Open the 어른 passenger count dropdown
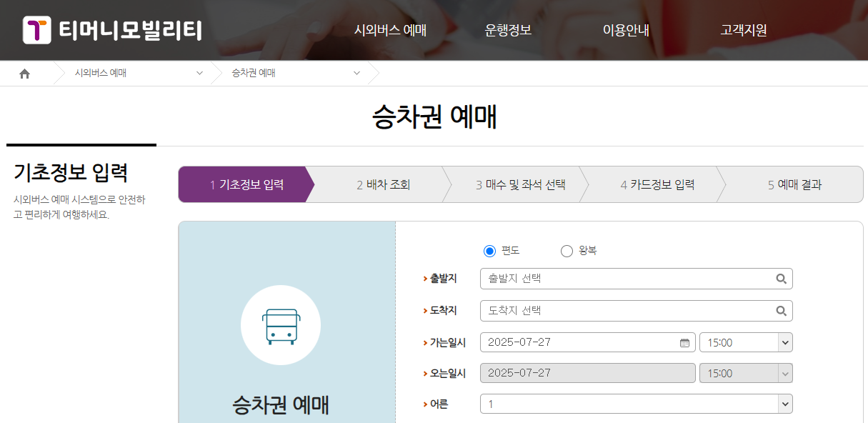Image resolution: width=868 pixels, height=423 pixels. [784, 403]
